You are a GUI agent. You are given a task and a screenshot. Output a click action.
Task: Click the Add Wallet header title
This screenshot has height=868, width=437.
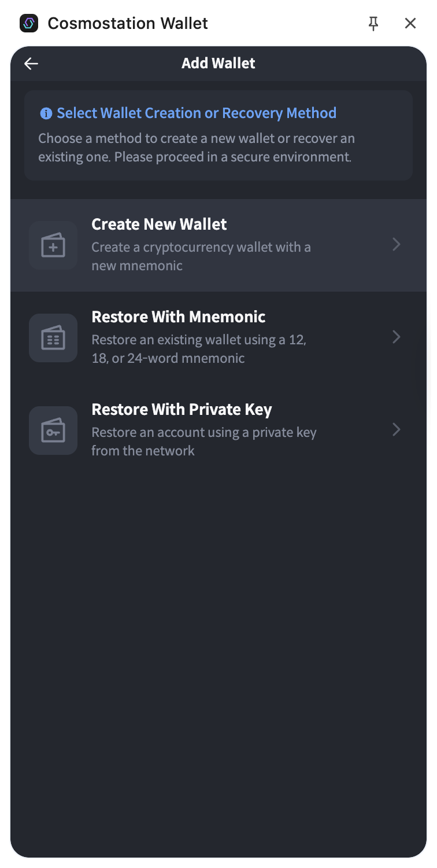(x=218, y=64)
